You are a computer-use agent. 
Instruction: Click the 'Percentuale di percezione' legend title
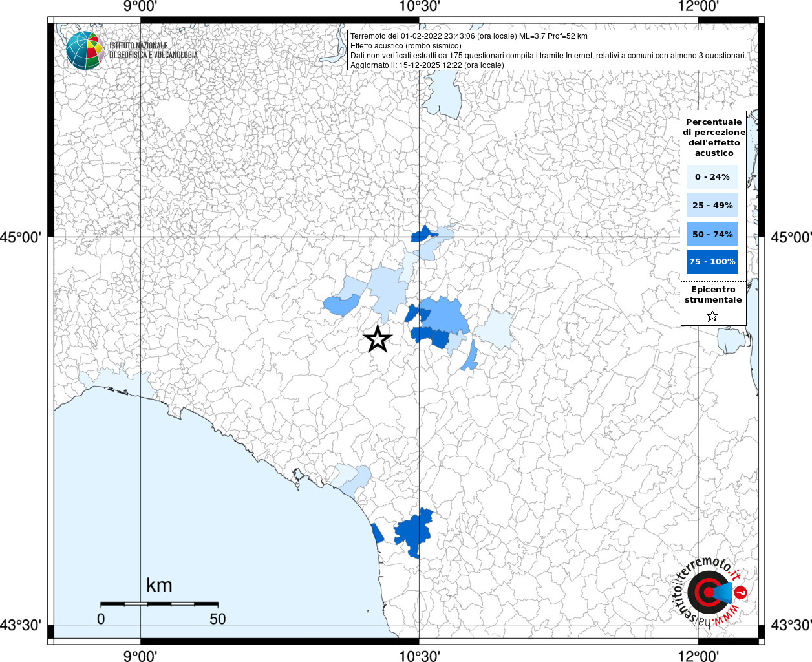(714, 137)
